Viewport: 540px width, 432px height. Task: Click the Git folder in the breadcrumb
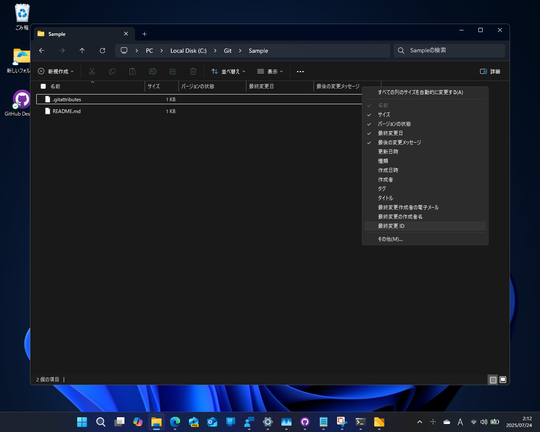coord(228,51)
